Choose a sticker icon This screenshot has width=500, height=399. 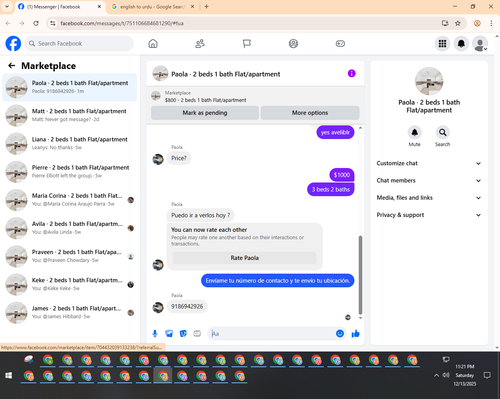click(x=183, y=333)
